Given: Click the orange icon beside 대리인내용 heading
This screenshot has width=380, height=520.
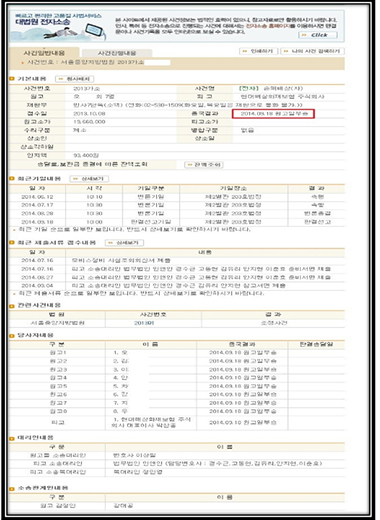Looking at the screenshot, I should coord(12,438).
